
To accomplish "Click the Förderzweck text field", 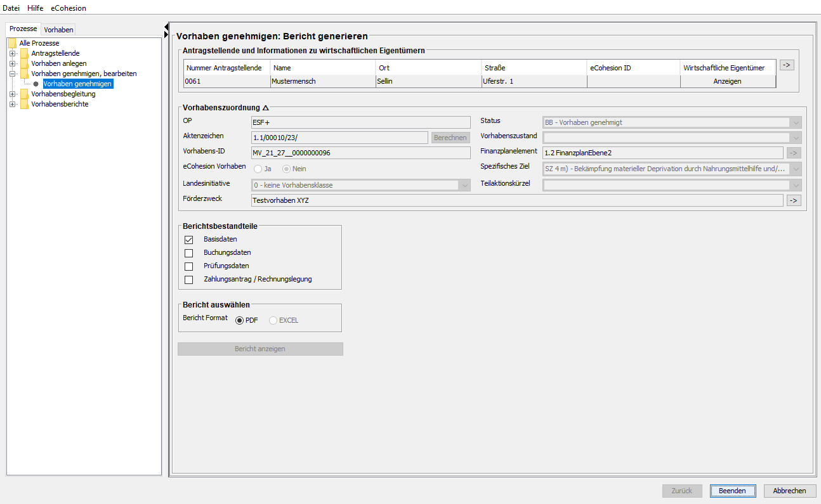I will click(516, 200).
